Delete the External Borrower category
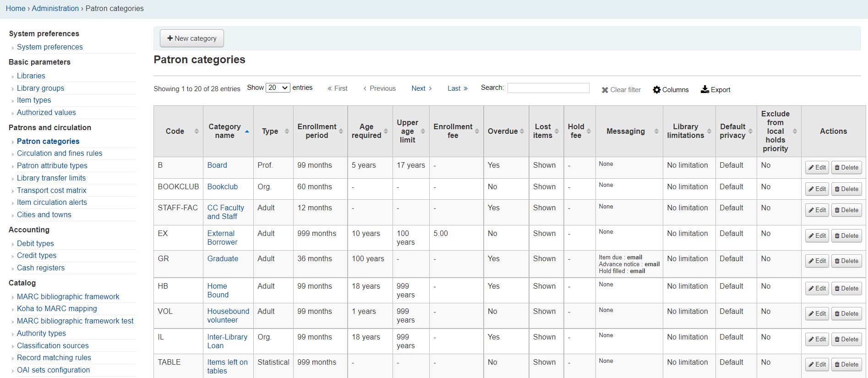Image resolution: width=868 pixels, height=378 pixels. 846,236
